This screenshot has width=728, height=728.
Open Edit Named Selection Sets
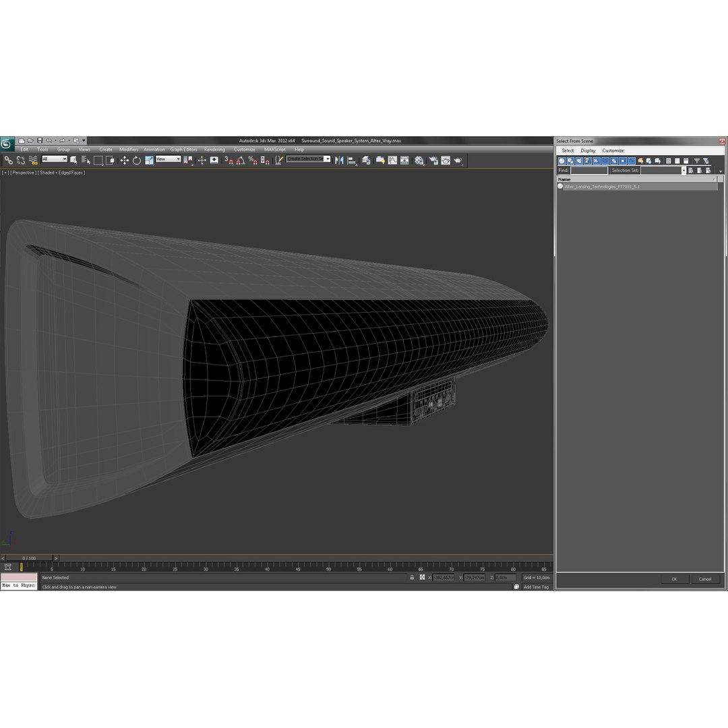pos(278,160)
